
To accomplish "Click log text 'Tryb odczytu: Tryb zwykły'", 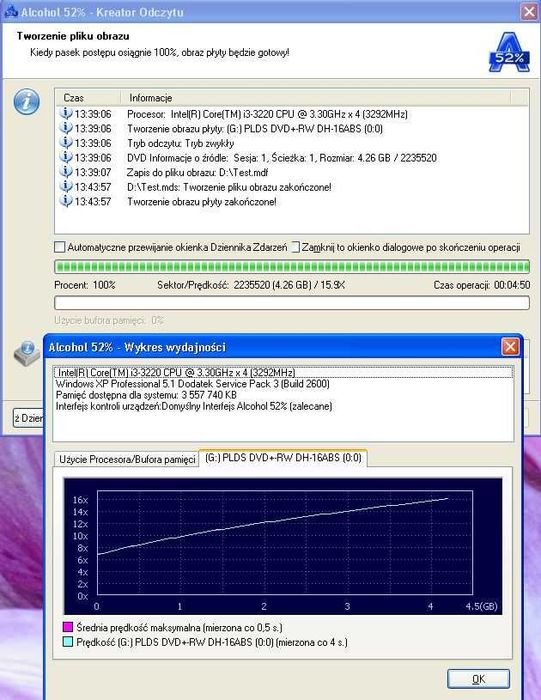I will 180,143.
